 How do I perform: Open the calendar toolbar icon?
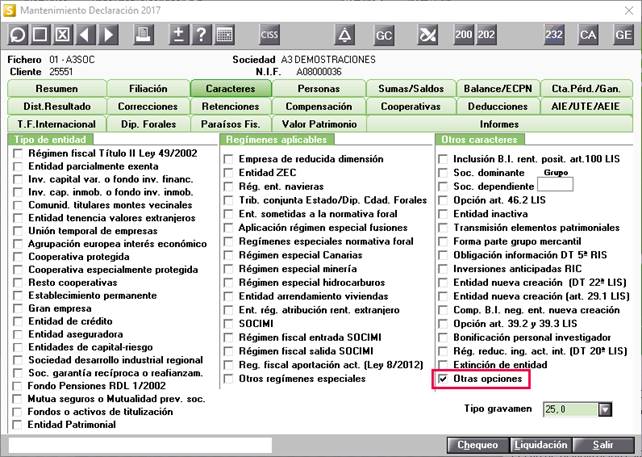tap(224, 35)
